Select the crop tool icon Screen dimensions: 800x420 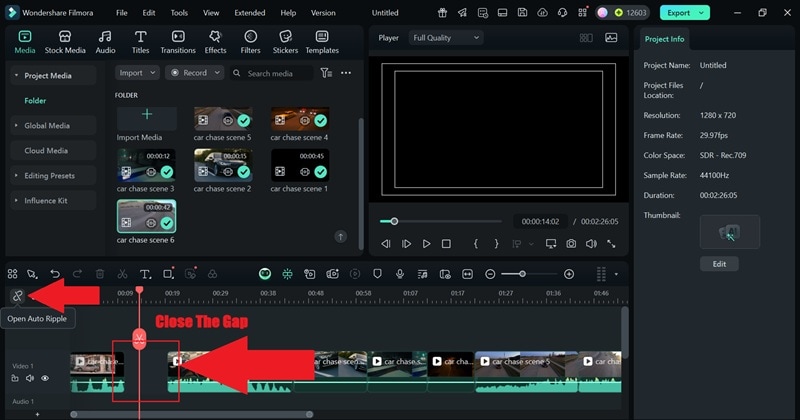pos(167,274)
